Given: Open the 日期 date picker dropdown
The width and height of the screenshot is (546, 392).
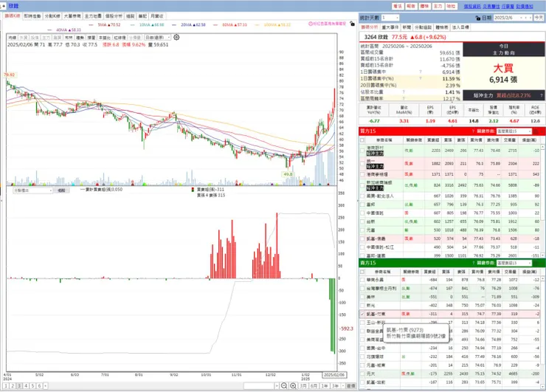Looking at the screenshot, I should [521, 18].
